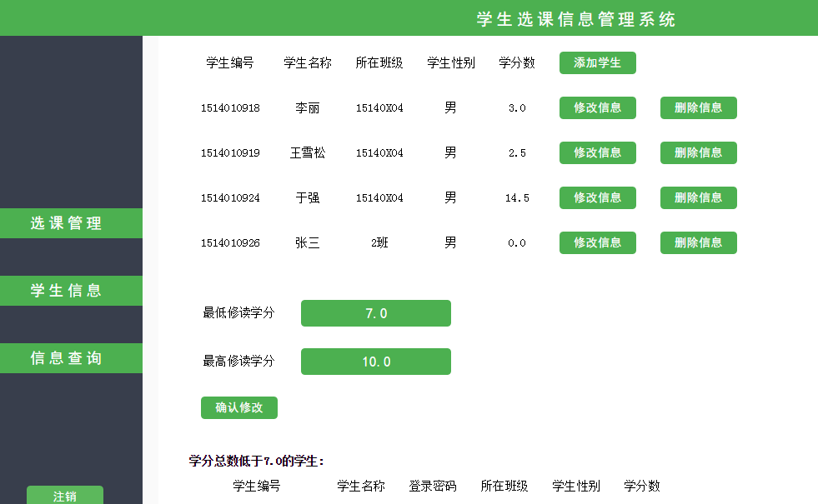Edit student 于强 via 修改信息
The width and height of the screenshot is (818, 504).
point(597,197)
